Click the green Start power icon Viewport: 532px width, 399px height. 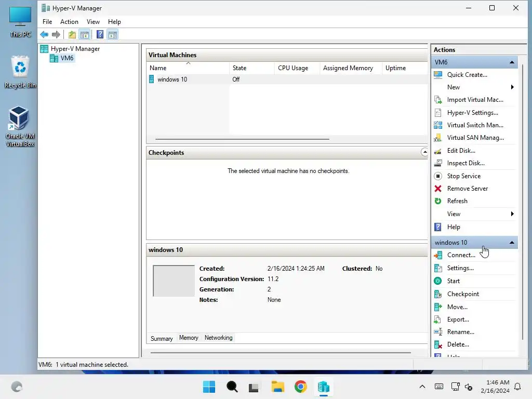click(438, 281)
